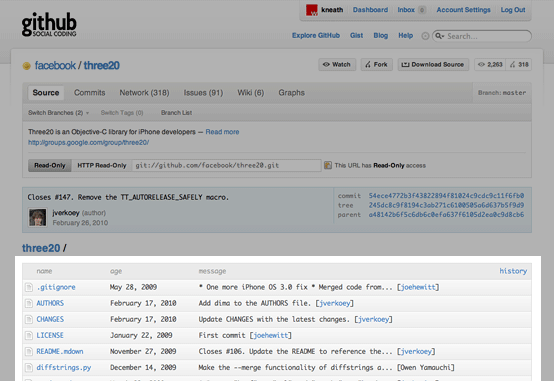The height and width of the screenshot is (381, 554).
Task: Click the magnifier icon in search box
Action: click(x=440, y=36)
